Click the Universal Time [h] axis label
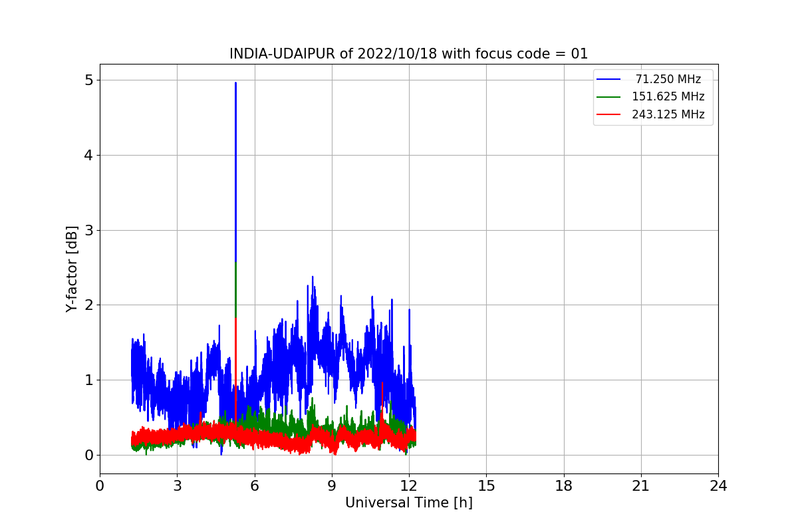Image resolution: width=798 pixels, height=532 pixels. click(x=409, y=503)
